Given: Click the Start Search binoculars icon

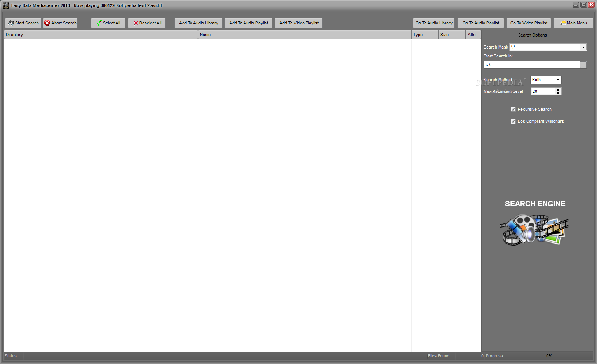Looking at the screenshot, I should pyautogui.click(x=11, y=23).
